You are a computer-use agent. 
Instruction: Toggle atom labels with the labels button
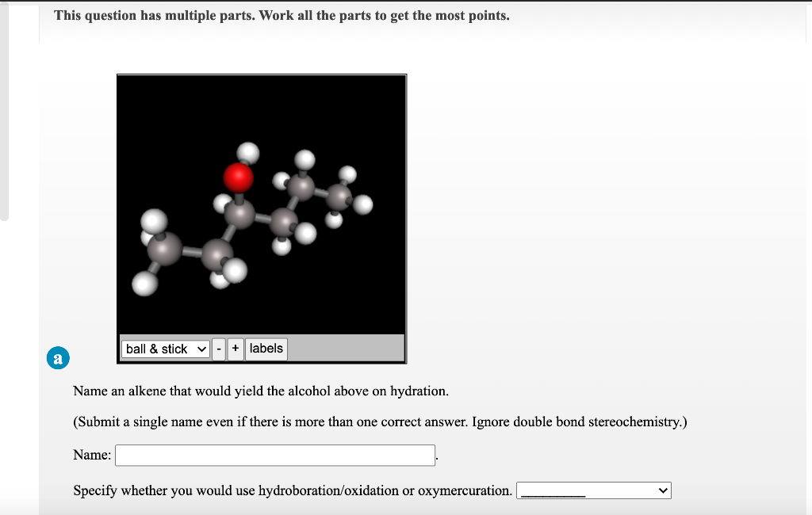click(x=266, y=349)
